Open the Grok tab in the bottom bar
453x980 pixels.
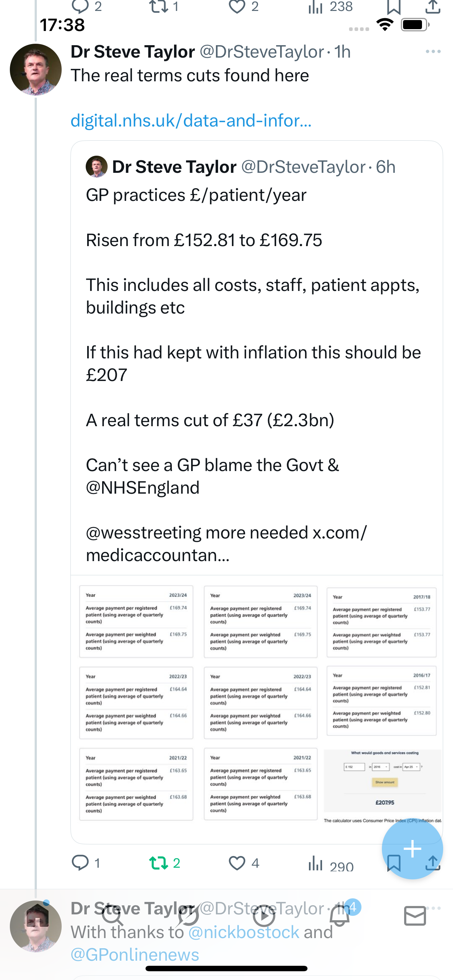click(189, 916)
